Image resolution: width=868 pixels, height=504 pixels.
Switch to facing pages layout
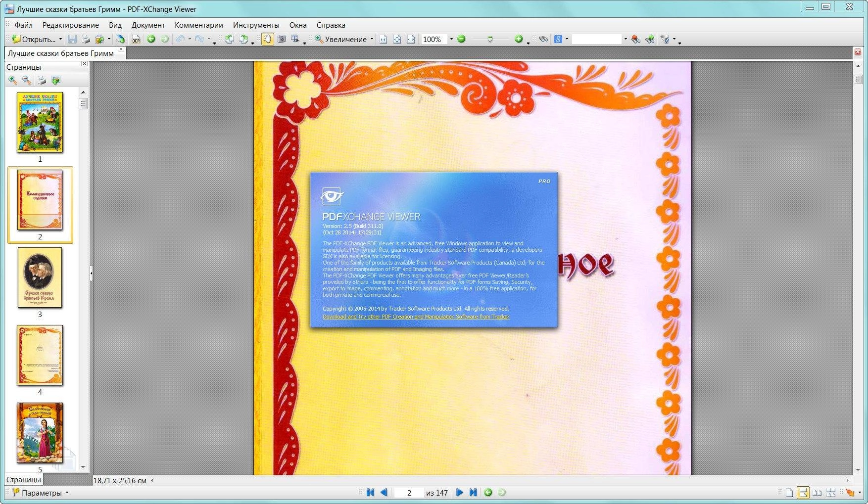tap(817, 493)
